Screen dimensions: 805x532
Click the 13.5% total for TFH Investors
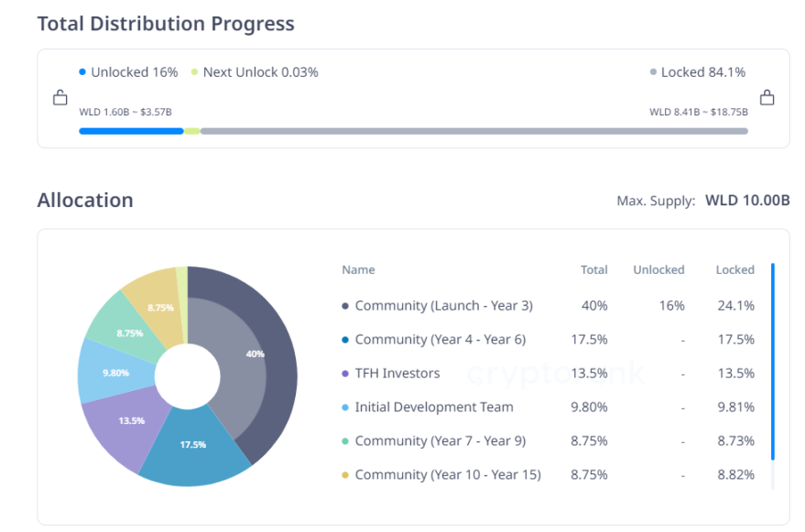coord(590,374)
